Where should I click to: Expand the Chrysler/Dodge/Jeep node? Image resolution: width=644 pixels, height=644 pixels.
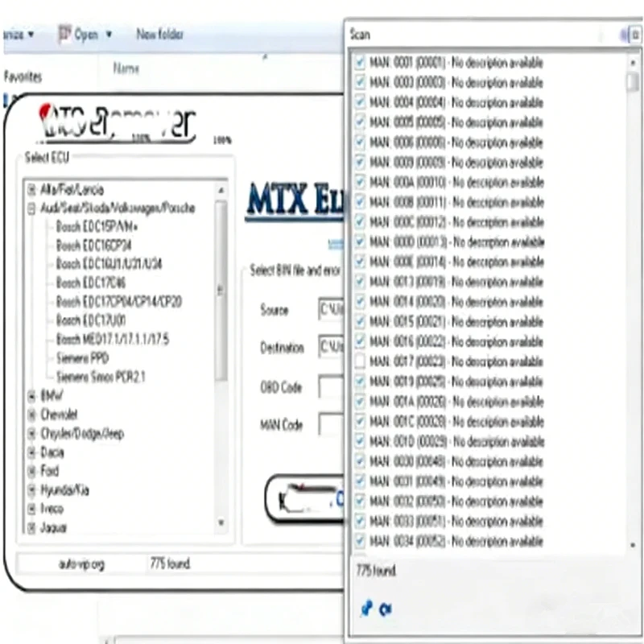click(31, 433)
